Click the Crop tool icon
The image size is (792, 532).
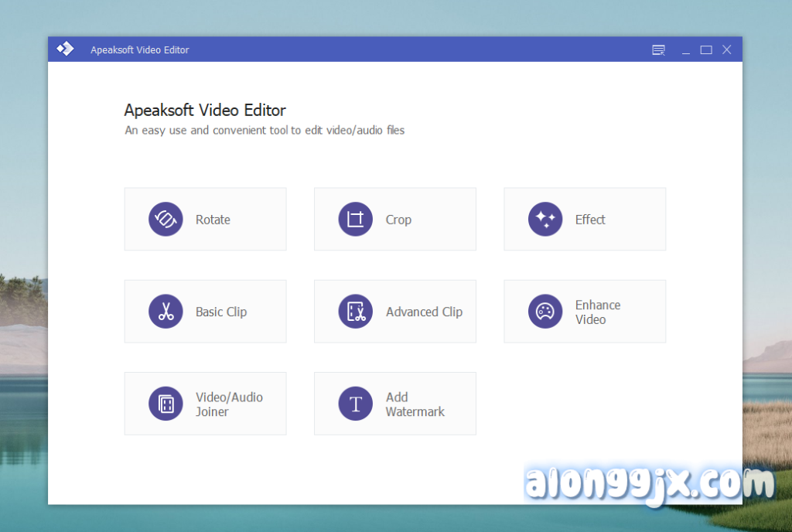coord(355,220)
